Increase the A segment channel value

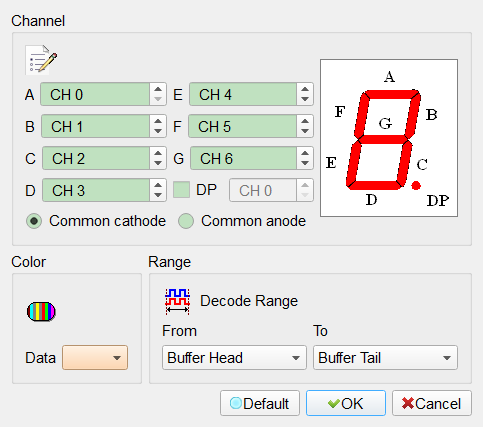coord(158,89)
